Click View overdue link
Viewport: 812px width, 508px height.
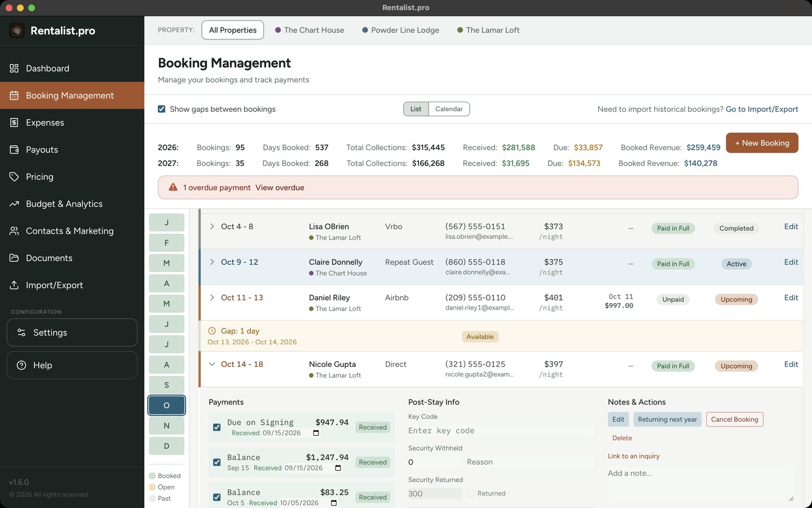point(280,187)
